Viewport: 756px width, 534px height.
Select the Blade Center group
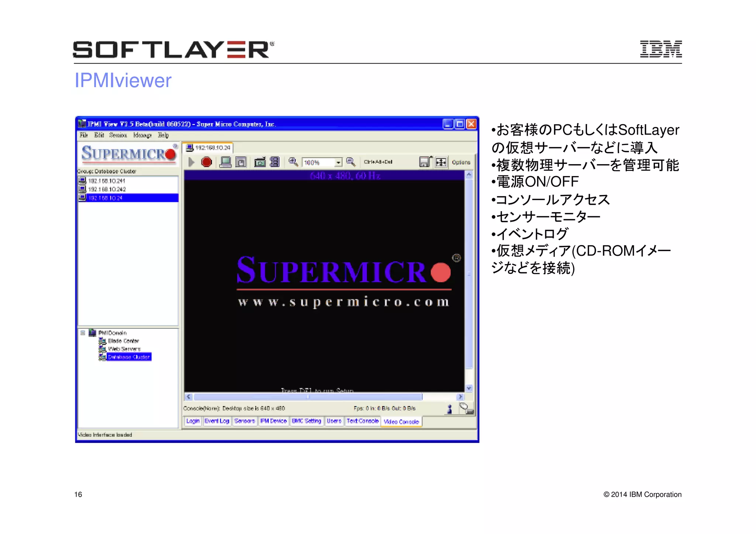[x=123, y=341]
